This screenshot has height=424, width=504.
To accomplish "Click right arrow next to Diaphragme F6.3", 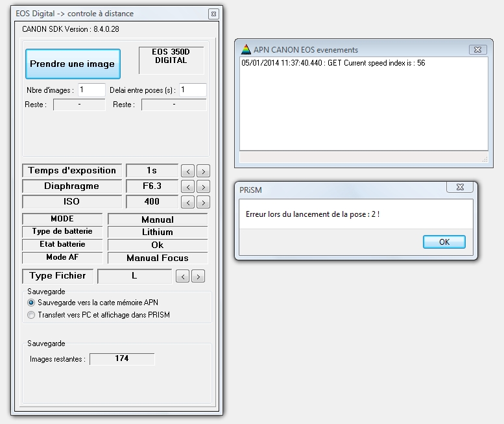I will 203,187.
